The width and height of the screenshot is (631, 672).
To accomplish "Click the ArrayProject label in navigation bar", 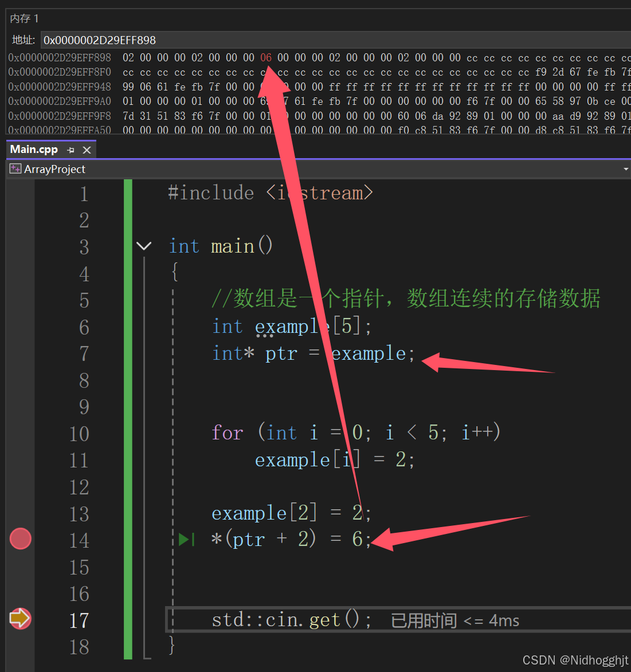I will pyautogui.click(x=55, y=169).
